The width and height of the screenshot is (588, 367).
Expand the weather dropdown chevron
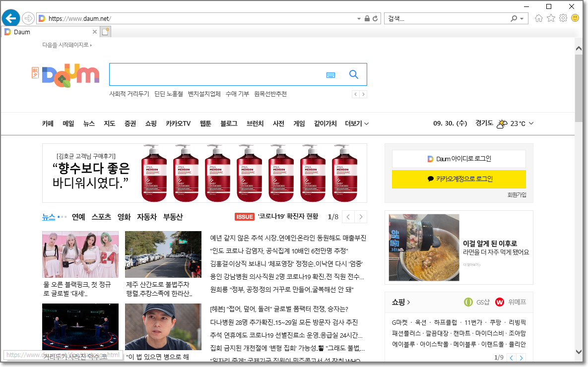[x=531, y=123]
